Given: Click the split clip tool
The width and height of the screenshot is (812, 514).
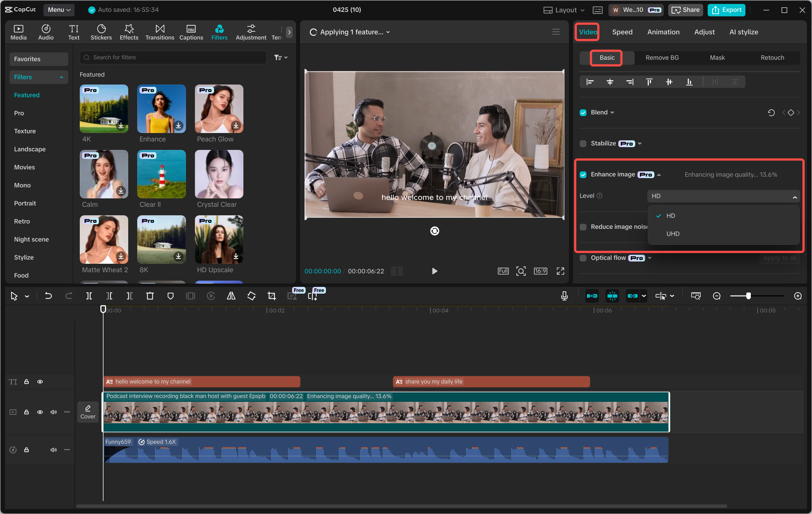Looking at the screenshot, I should click(89, 296).
